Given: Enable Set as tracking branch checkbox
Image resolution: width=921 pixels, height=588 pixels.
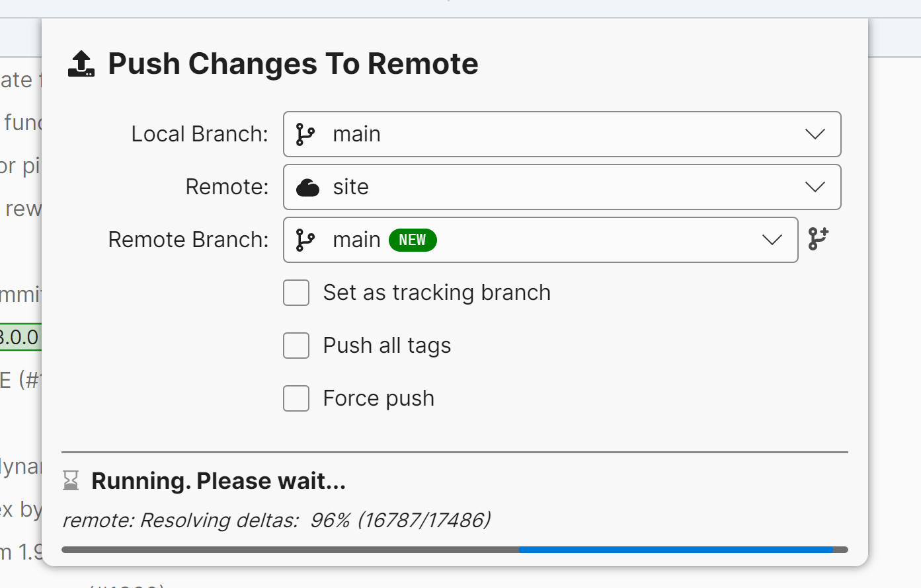Looking at the screenshot, I should 296,293.
